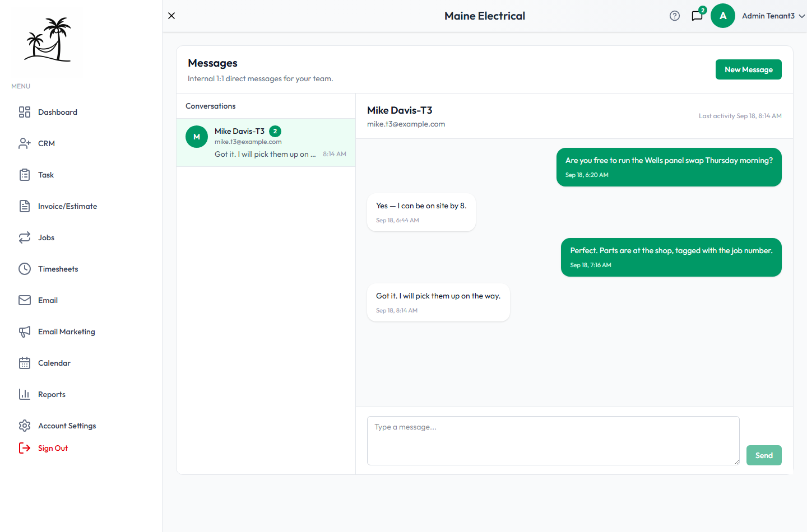Open the Timesheets clock icon

tap(25, 269)
